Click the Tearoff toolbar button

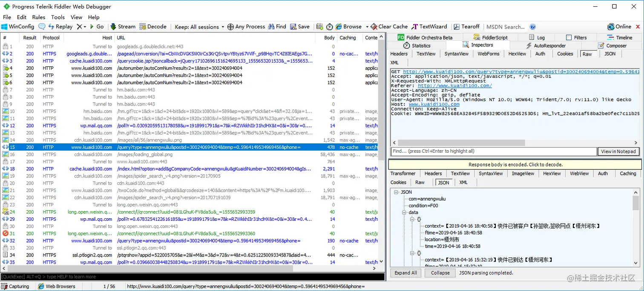coord(466,26)
